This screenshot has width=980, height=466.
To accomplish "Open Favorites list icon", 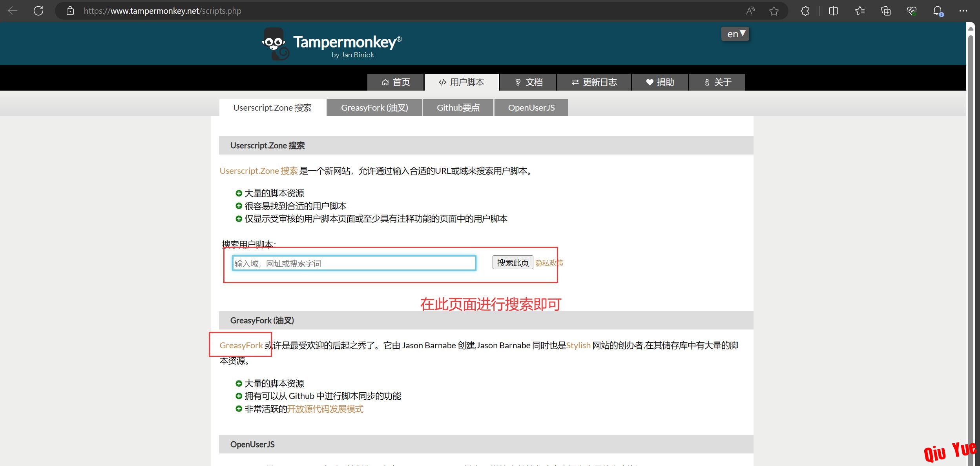I will point(860,11).
